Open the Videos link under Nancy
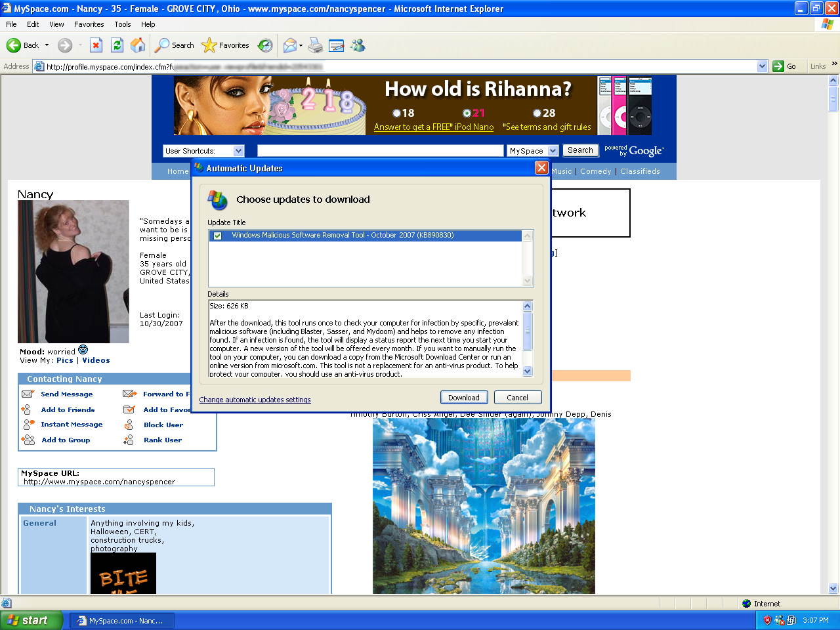The height and width of the screenshot is (630, 840). click(x=96, y=360)
